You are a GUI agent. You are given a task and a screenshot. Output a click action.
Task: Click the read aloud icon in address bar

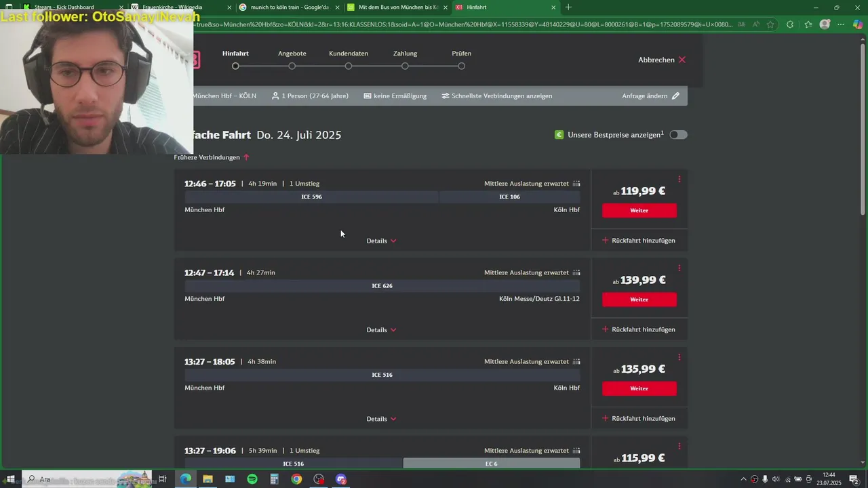point(755,24)
